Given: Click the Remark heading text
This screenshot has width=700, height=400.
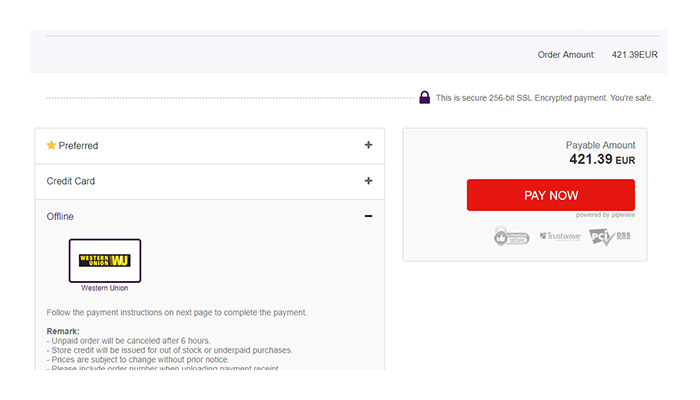Looking at the screenshot, I should click(63, 331).
